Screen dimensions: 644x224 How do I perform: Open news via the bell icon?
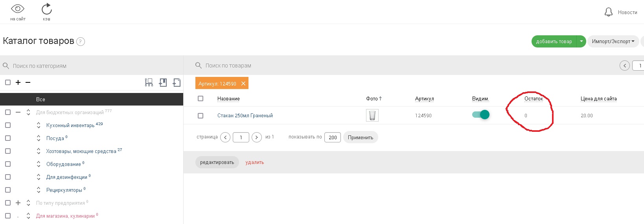pyautogui.click(x=608, y=12)
